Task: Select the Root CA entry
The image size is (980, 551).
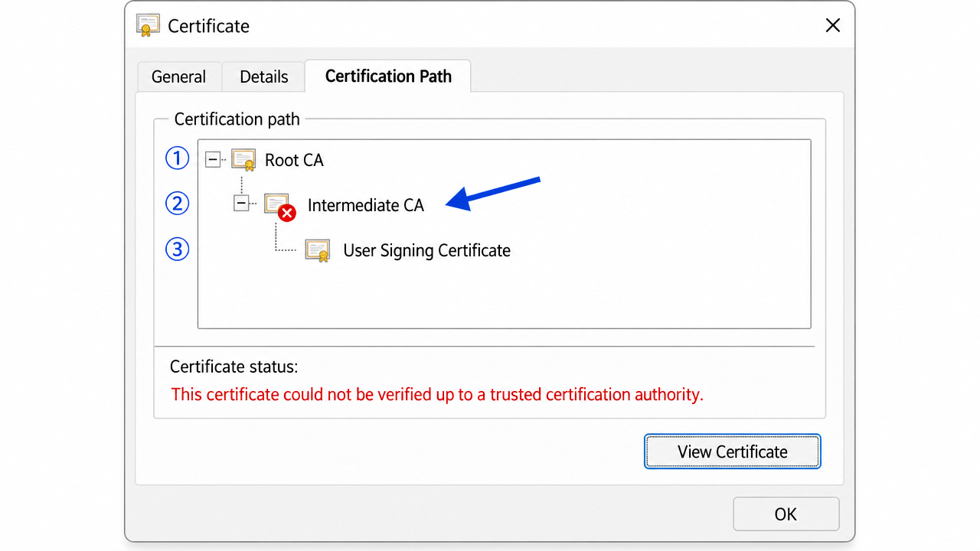Action: click(294, 160)
